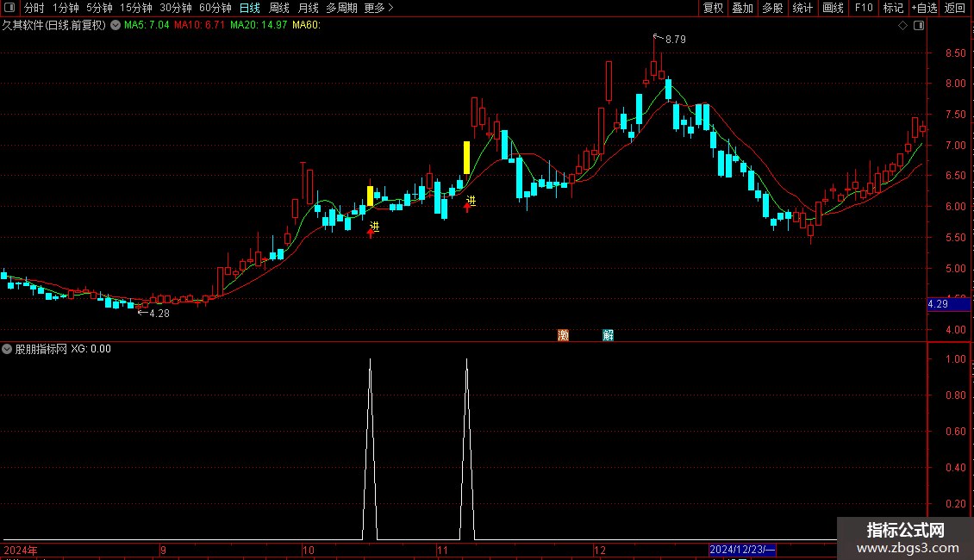Click the 2024年 time axis label

point(21,550)
